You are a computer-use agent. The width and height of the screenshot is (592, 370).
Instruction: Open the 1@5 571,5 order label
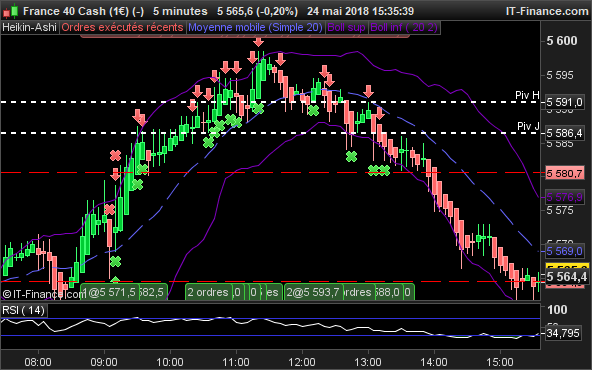[x=109, y=292]
